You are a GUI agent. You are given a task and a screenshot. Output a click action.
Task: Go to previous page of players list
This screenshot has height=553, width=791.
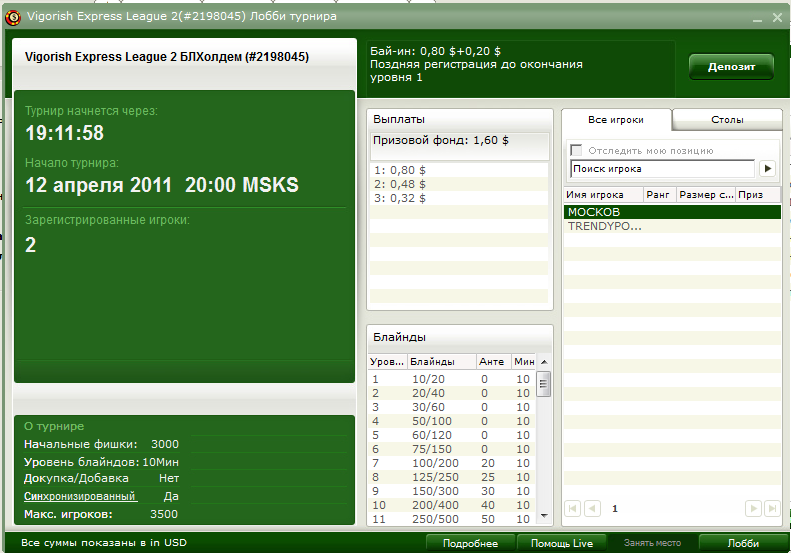pos(592,509)
